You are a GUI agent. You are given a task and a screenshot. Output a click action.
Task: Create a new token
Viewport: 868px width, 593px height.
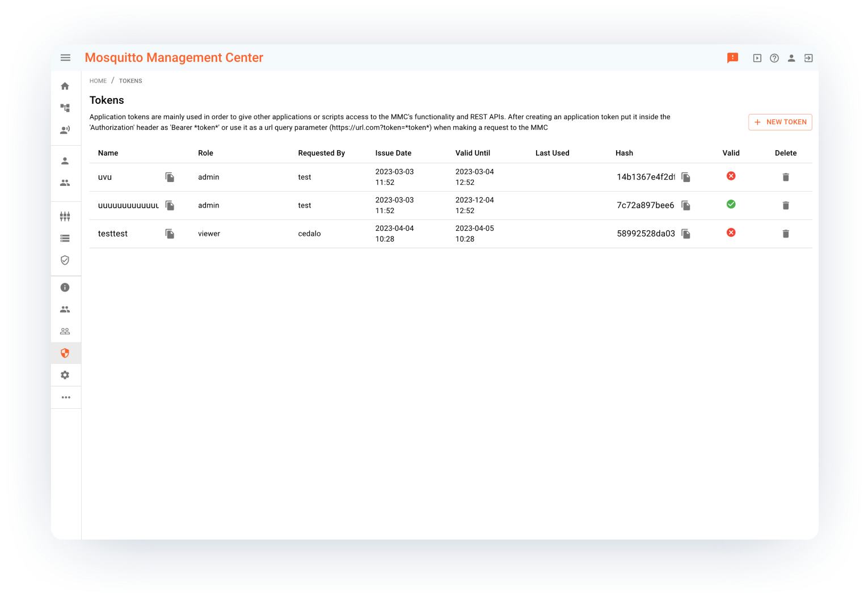click(x=780, y=122)
